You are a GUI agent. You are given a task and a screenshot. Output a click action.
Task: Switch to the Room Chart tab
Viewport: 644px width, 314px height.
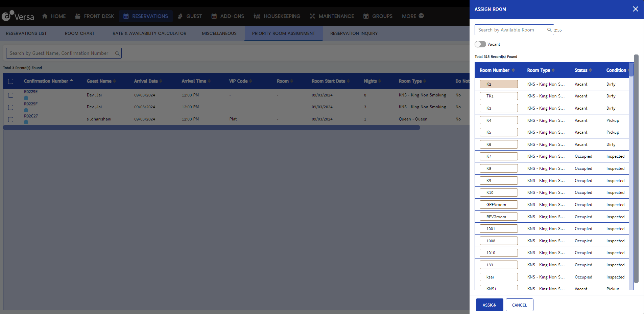pyautogui.click(x=79, y=33)
